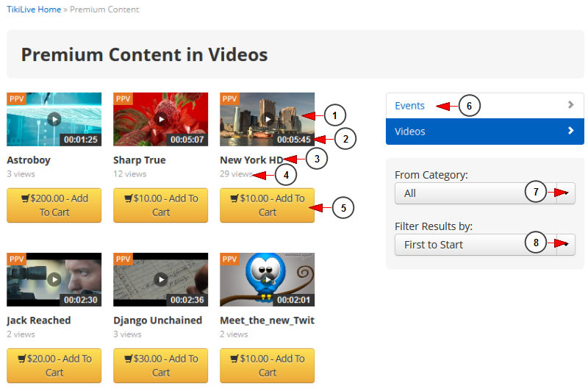Click the Videos chevron arrow
Screen dimensions: 588x391
[571, 131]
